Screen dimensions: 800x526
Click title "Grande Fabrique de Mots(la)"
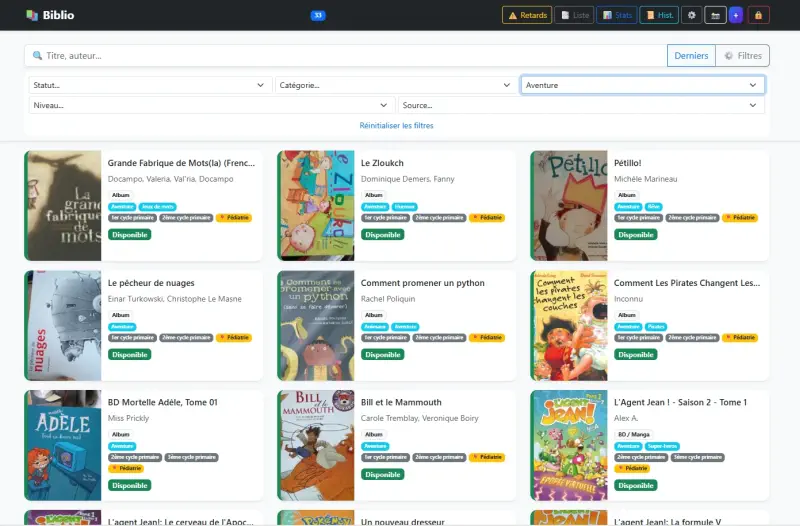[181, 163]
